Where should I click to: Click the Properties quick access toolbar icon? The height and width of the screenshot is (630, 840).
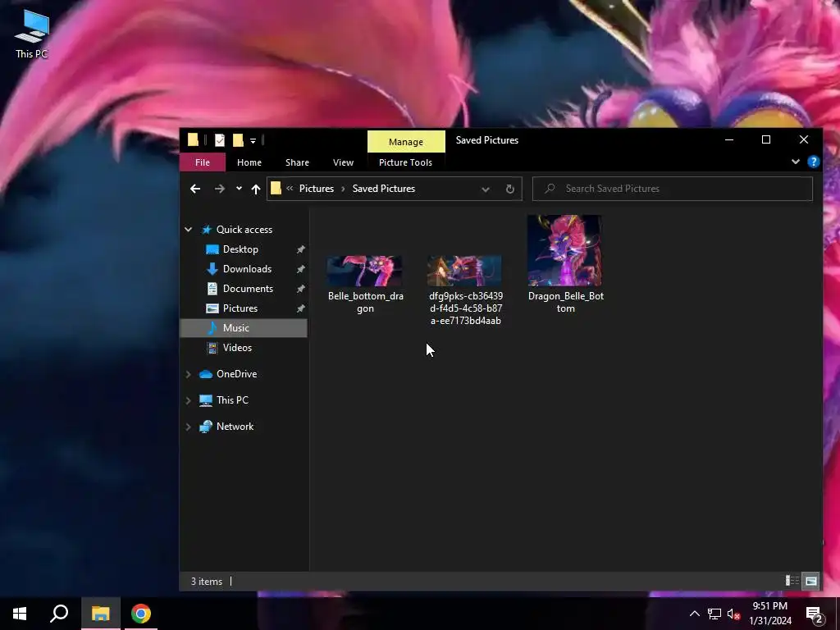click(x=220, y=140)
